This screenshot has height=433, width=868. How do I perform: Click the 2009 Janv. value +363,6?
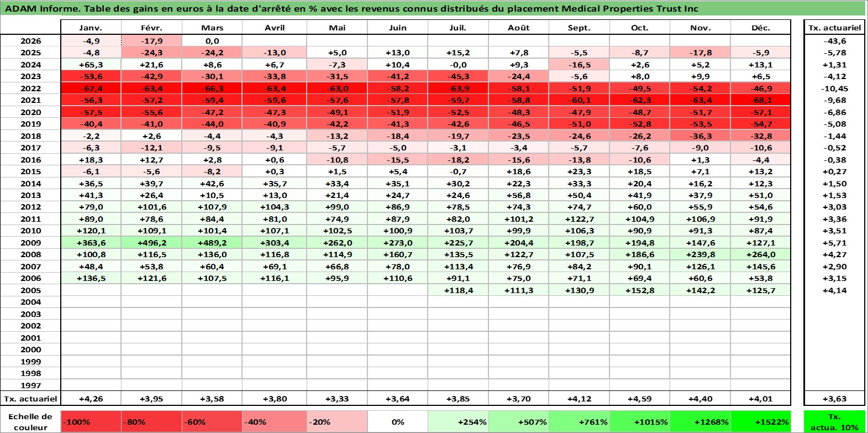(91, 243)
